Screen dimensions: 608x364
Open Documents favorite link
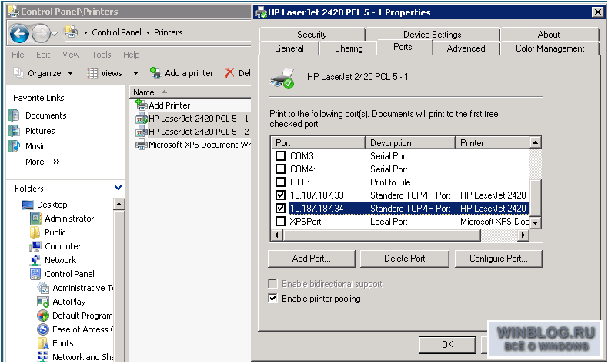pos(45,115)
